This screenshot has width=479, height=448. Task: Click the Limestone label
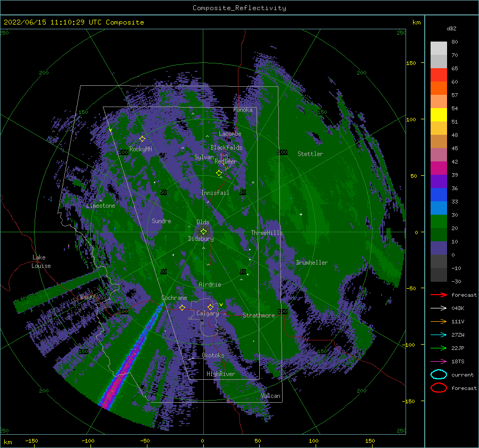[101, 206]
